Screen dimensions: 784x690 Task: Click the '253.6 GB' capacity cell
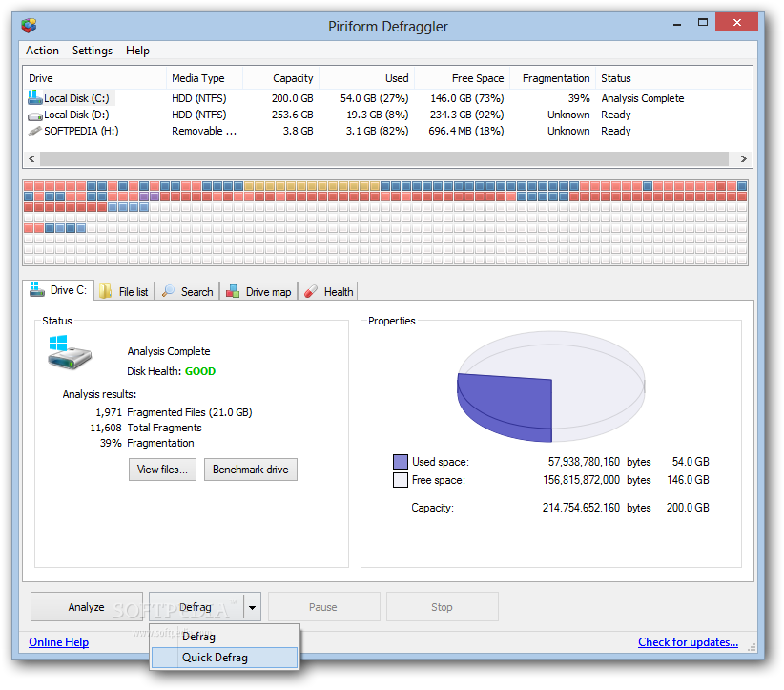[293, 115]
